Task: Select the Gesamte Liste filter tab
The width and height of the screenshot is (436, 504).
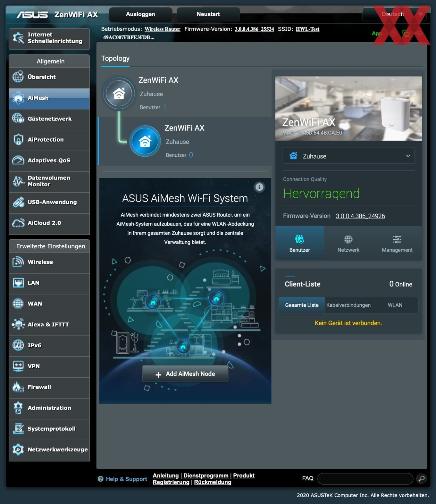Action: 302,305
